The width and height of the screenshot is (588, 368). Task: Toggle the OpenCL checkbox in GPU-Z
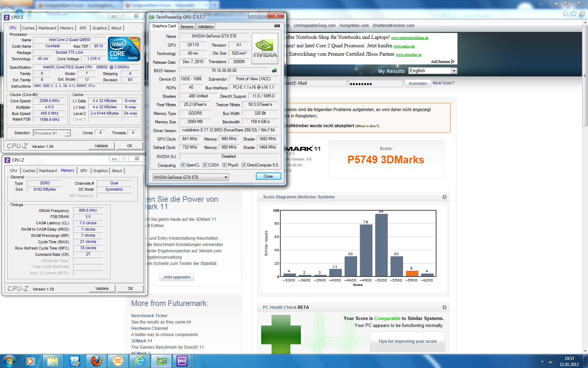183,165
